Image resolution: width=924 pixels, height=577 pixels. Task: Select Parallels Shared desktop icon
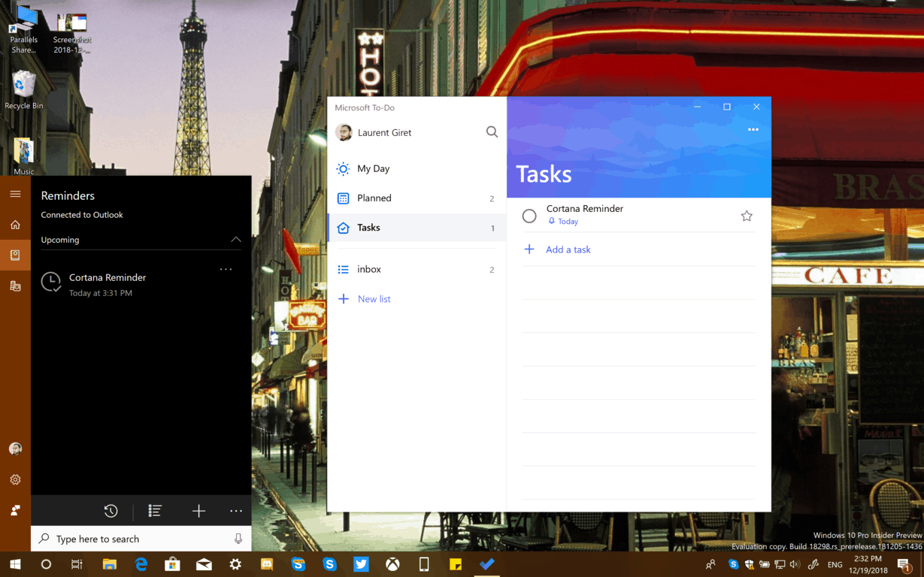(x=24, y=29)
